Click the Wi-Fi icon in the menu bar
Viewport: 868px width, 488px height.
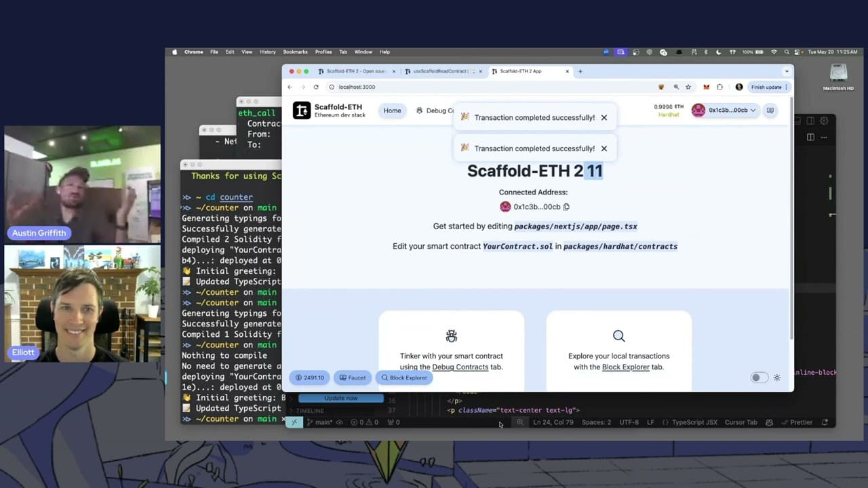(774, 52)
